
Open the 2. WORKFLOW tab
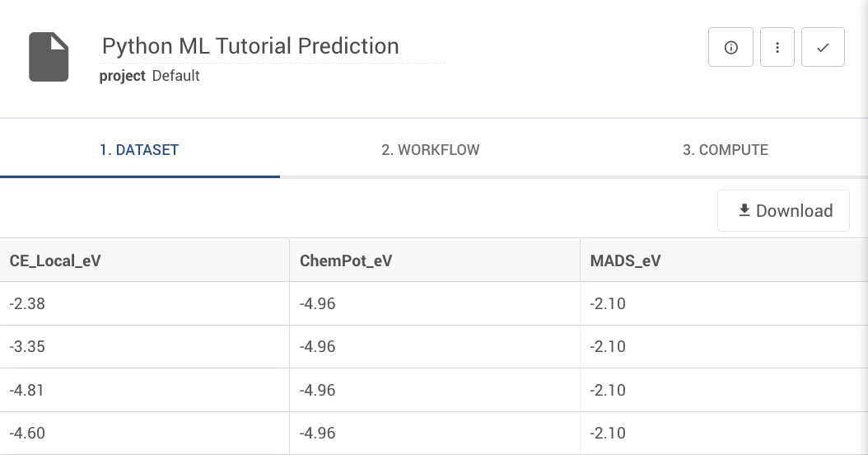coord(430,150)
